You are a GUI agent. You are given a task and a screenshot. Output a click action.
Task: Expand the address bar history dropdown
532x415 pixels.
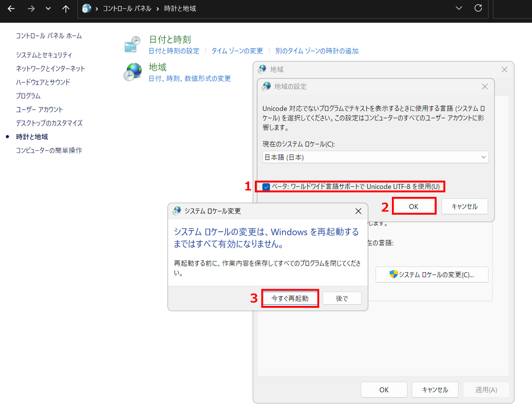coord(459,8)
